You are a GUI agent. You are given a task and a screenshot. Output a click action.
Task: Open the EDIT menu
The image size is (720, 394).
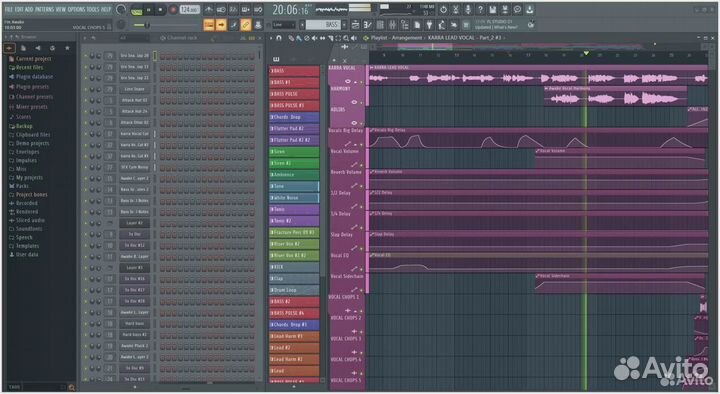(x=19, y=9)
